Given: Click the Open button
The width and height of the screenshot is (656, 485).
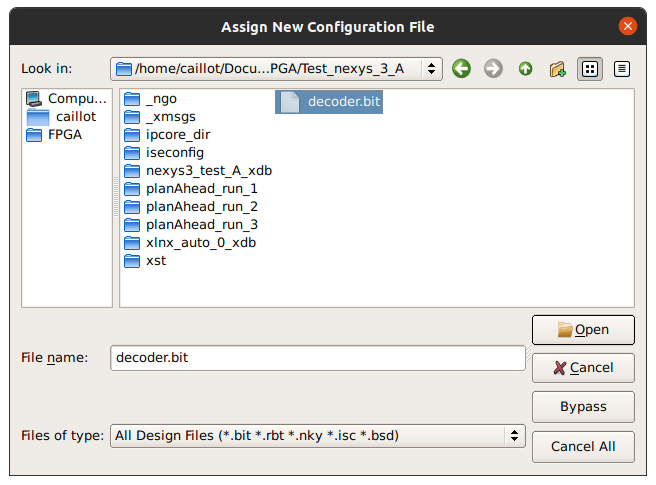Looking at the screenshot, I should coord(583,330).
